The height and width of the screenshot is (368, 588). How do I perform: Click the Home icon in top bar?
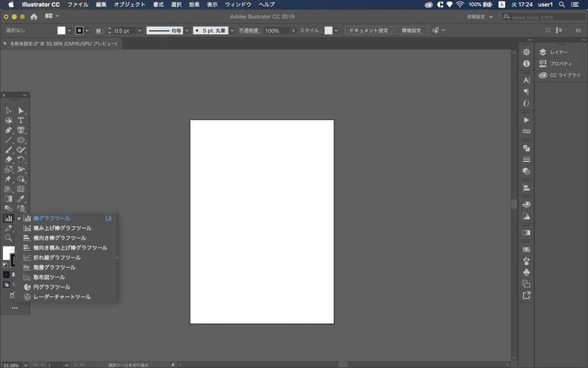click(34, 16)
